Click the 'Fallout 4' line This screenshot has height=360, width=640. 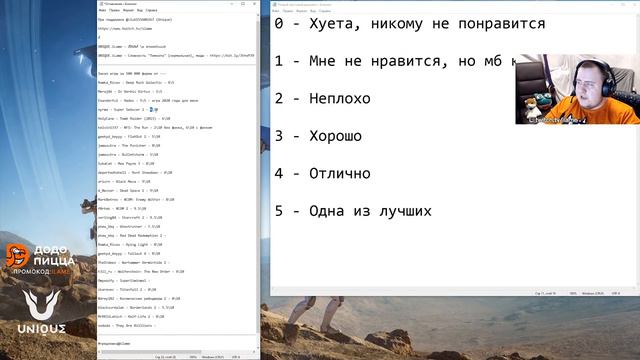pos(129,253)
